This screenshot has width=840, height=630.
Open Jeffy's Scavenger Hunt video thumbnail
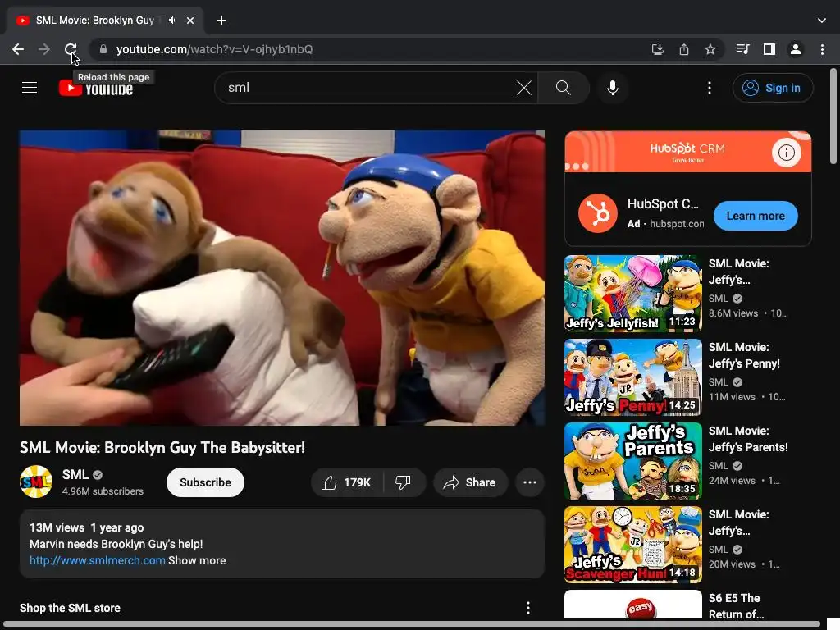[x=632, y=545]
